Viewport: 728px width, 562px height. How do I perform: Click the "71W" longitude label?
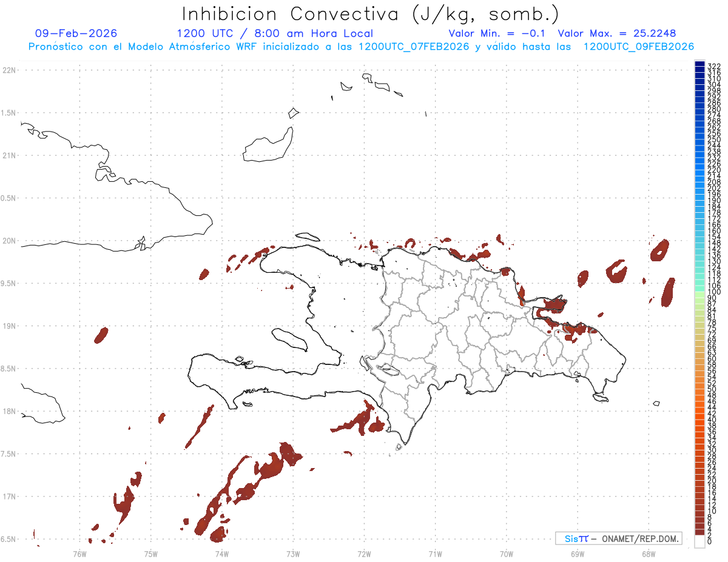coord(435,554)
